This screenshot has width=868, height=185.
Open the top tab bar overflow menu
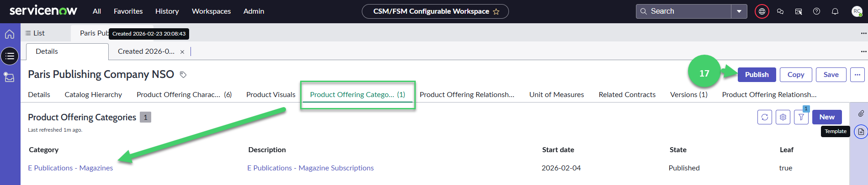point(863,33)
